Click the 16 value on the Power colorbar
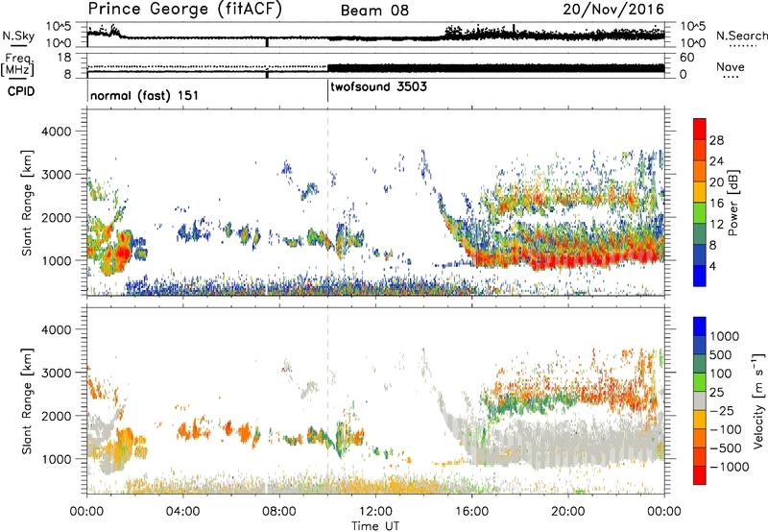 click(716, 204)
